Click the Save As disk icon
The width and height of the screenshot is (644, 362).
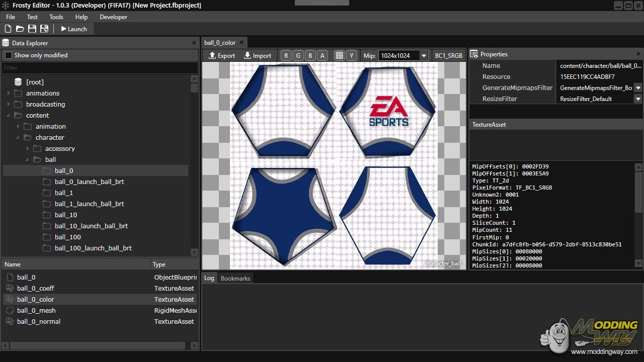[44, 29]
